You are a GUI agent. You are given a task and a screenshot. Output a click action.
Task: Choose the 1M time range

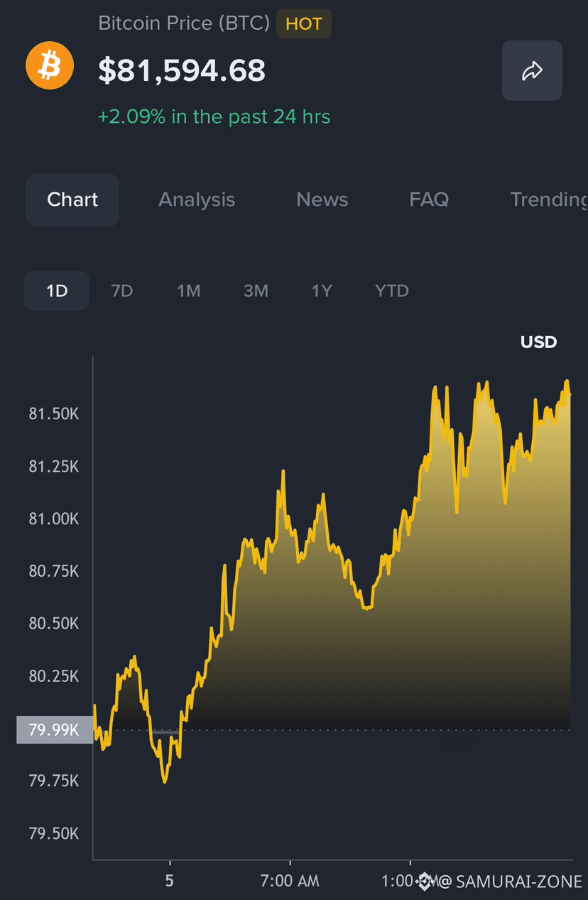[x=188, y=291]
